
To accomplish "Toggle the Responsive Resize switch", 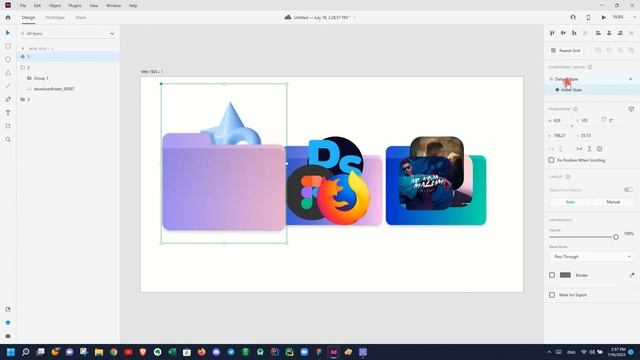I will pyautogui.click(x=628, y=190).
